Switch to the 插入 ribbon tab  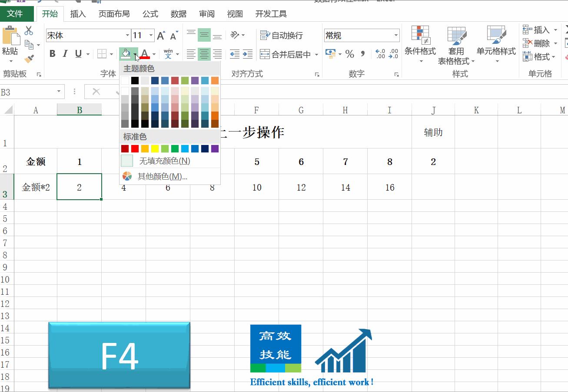[x=78, y=14]
